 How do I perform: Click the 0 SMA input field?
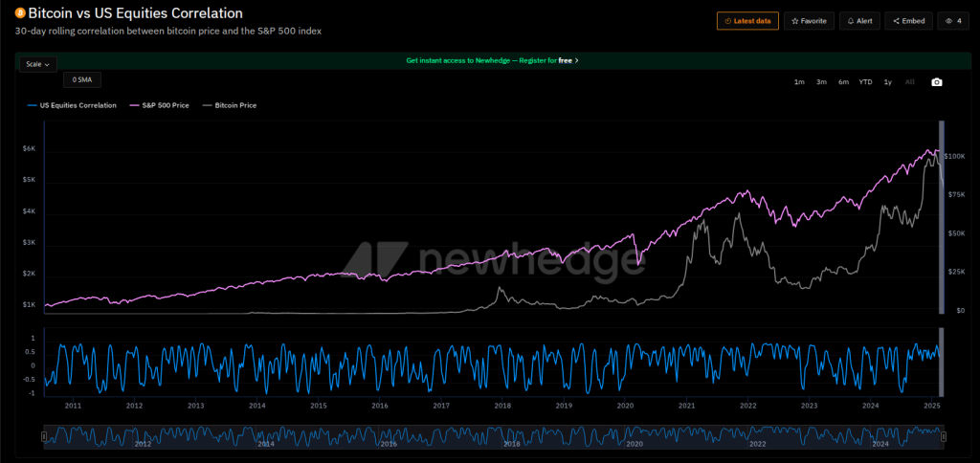(x=81, y=80)
